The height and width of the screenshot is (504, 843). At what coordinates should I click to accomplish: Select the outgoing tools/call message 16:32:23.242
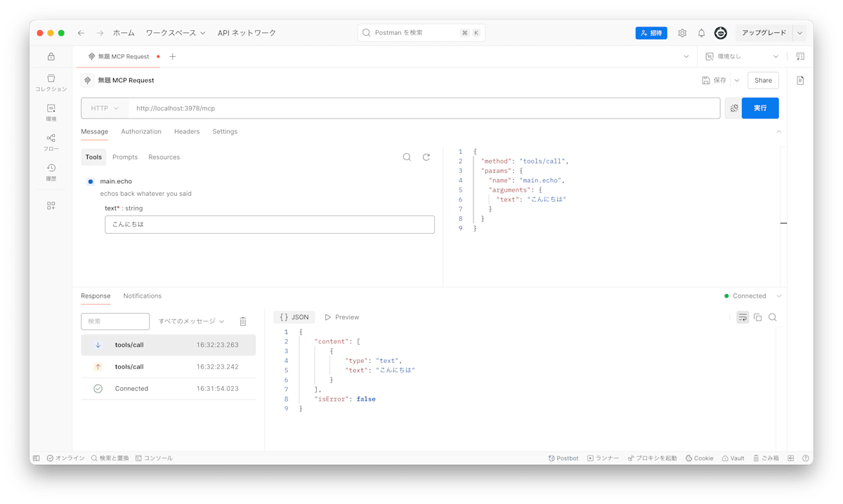pos(168,367)
